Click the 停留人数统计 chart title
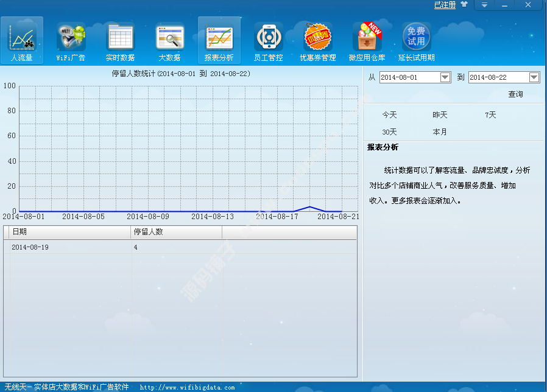 [x=181, y=74]
